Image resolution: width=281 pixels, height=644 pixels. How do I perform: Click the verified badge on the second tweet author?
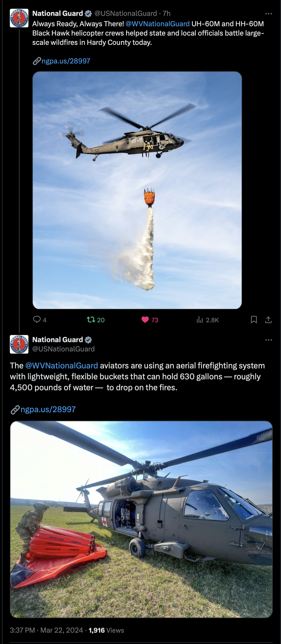click(x=88, y=340)
